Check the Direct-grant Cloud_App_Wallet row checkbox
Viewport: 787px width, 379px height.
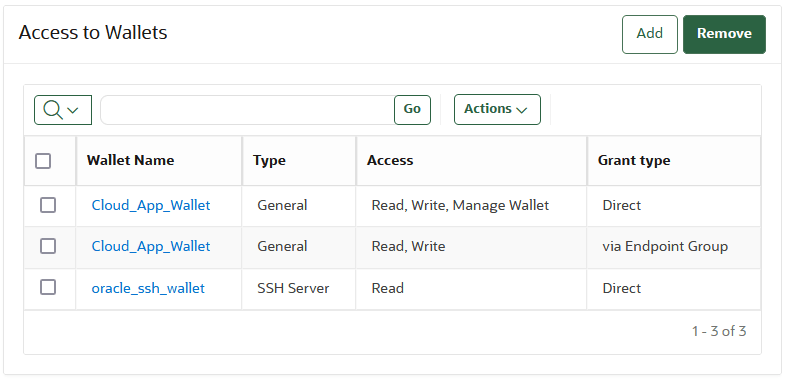48,205
